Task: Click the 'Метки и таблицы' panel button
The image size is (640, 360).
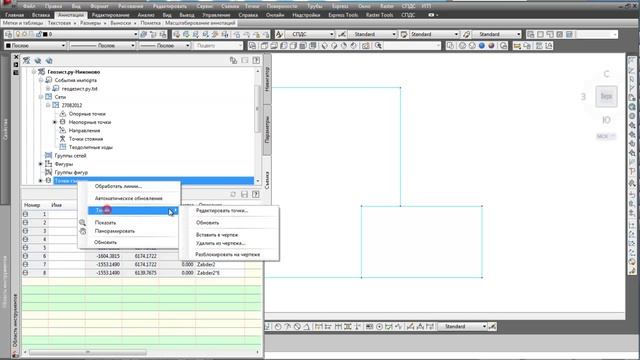Action: (x=22, y=23)
